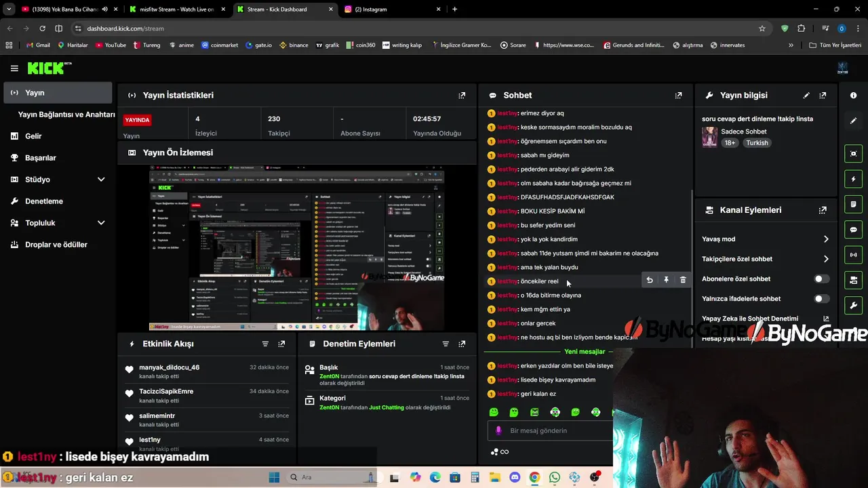868x488 pixels.
Task: Click the purple microphone icon in message box
Action: pyautogui.click(x=498, y=430)
